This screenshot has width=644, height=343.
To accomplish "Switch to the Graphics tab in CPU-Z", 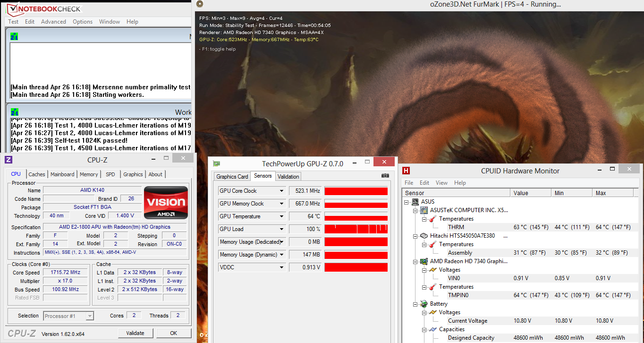I will pos(133,174).
